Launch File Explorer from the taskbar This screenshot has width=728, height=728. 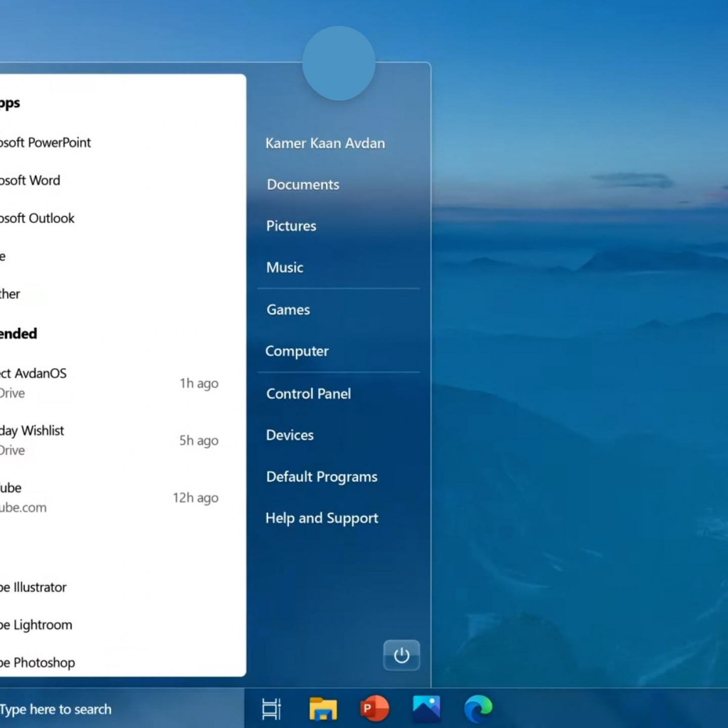323,708
